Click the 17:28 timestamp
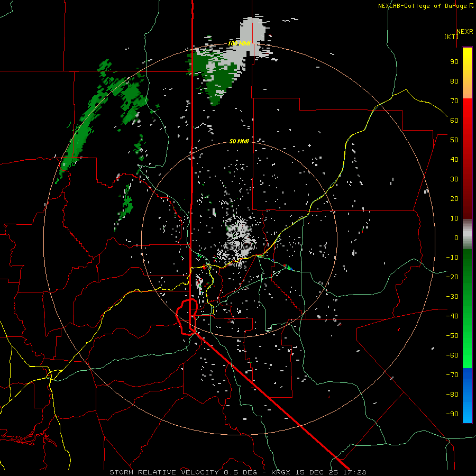 coord(354,472)
